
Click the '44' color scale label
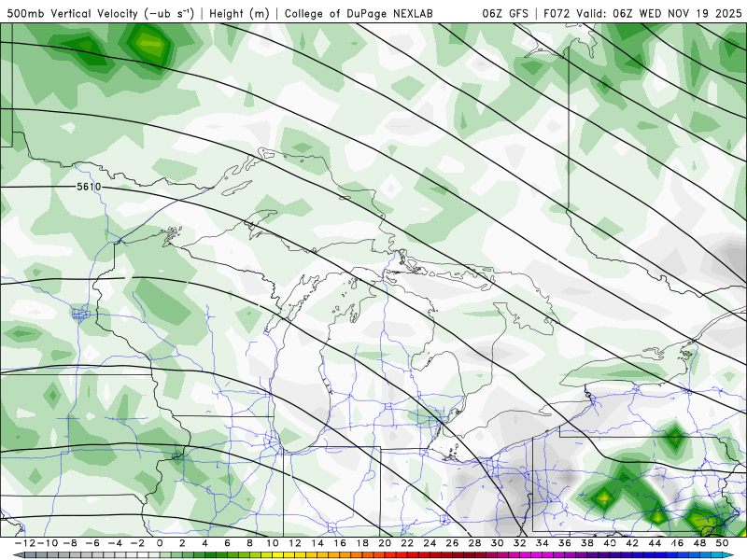click(x=655, y=543)
